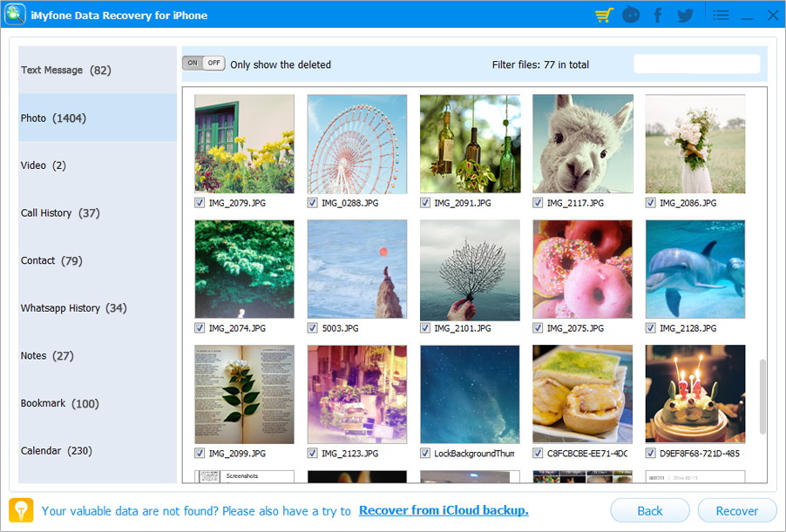786x532 pixels.
Task: Open the hamburger list menu icon
Action: [x=721, y=16]
